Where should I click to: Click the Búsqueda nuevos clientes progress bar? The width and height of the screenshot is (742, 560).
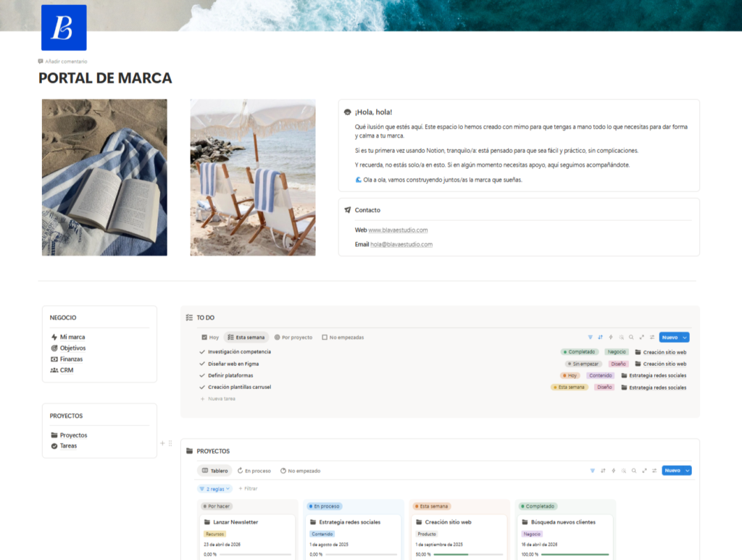tap(575, 554)
